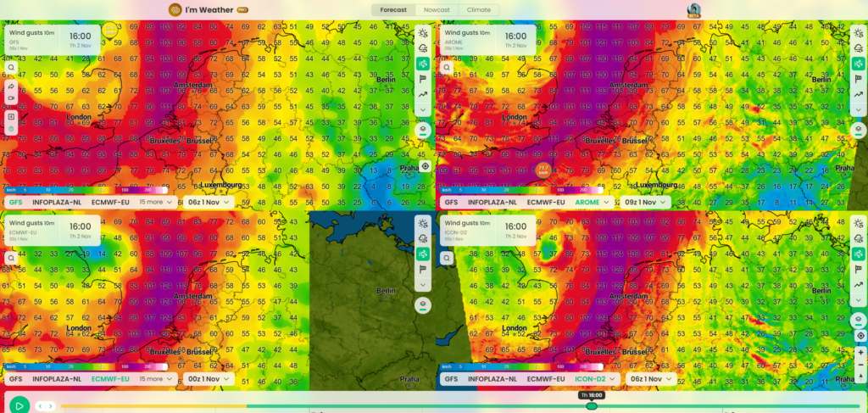The height and width of the screenshot is (413, 868).
Task: Toggle wind gusts layer in AROME panel
Action: (x=859, y=64)
